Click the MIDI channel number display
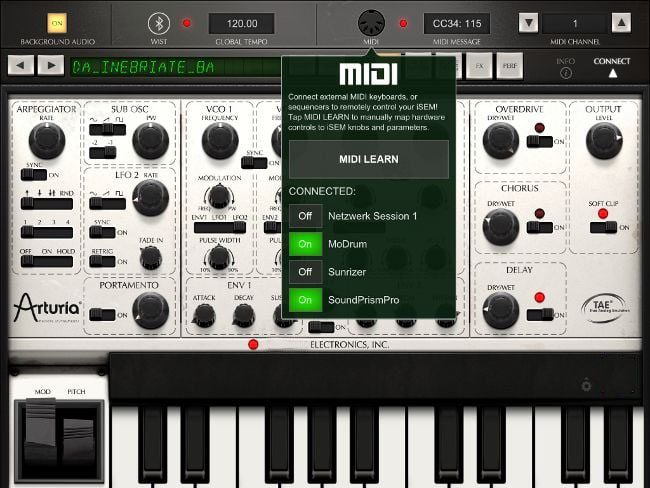The width and height of the screenshot is (650, 488). [575, 24]
